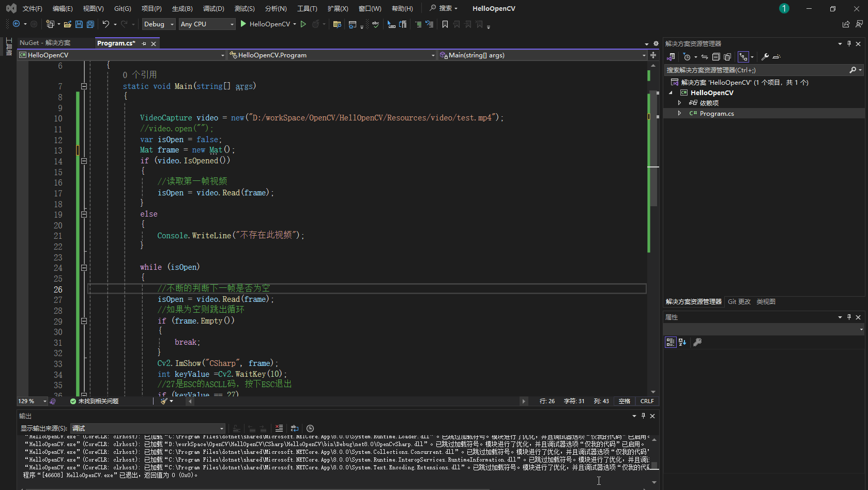Open the 显示输出来源 dropdown showing 调试
This screenshot has height=490, width=868.
148,428
